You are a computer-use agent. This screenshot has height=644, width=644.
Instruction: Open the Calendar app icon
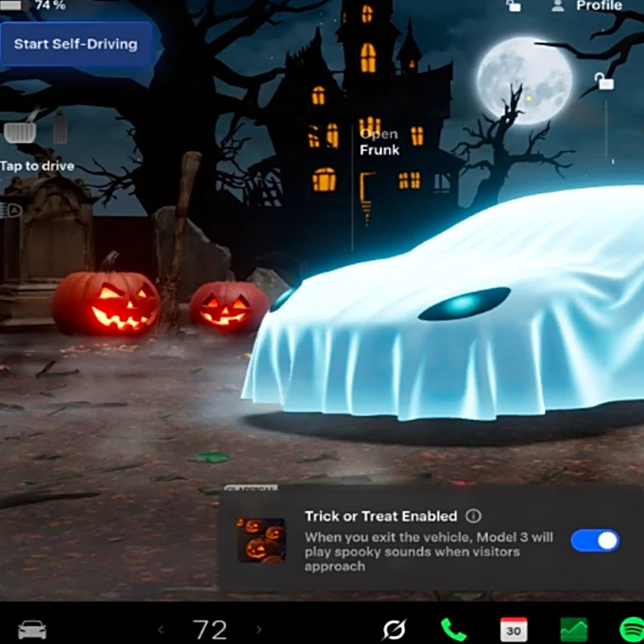tap(514, 629)
